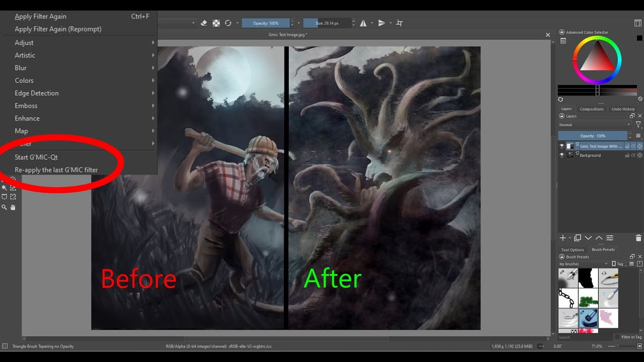Adjust the layer Opacity slider

pyautogui.click(x=593, y=136)
